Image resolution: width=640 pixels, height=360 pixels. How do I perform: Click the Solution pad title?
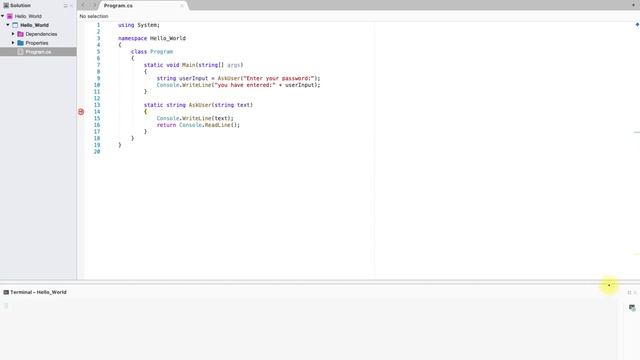[20, 6]
